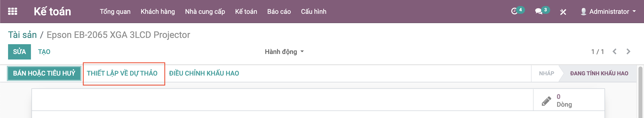
Task: Click the SỬA button
Action: click(19, 52)
